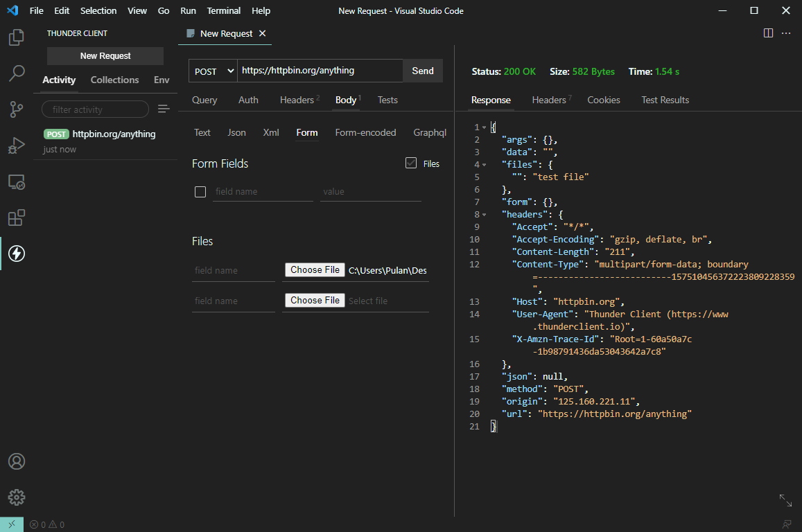Screen dimensions: 802x532
Task: Open the Manage settings gear
Action: tap(16, 497)
